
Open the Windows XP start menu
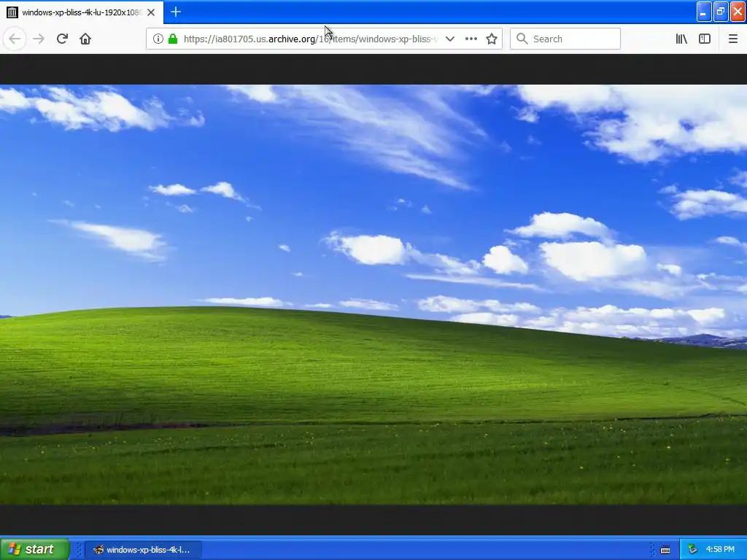click(34, 549)
